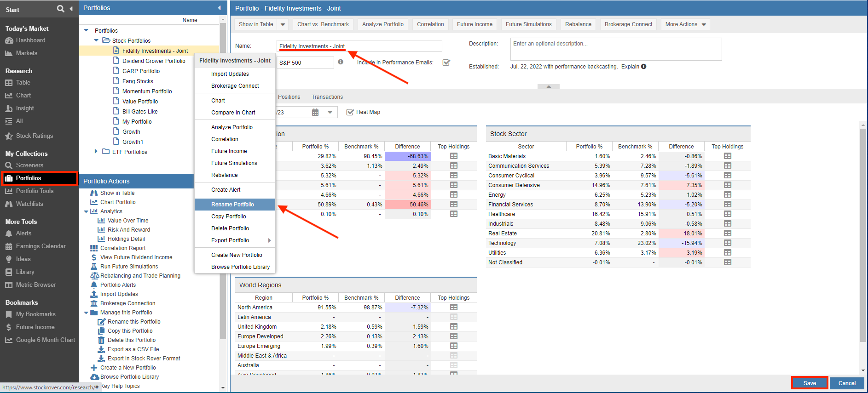Click the Explain link

click(630, 67)
